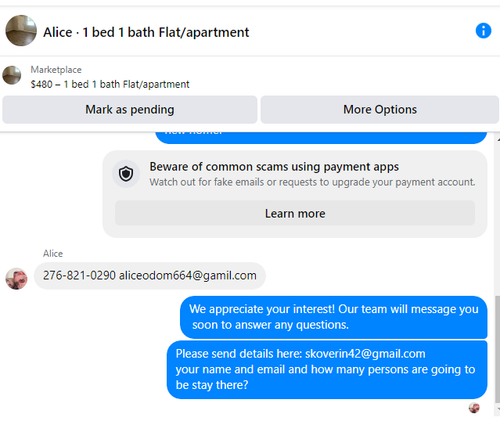Open the More Options menu
500x425 pixels.
tap(380, 110)
